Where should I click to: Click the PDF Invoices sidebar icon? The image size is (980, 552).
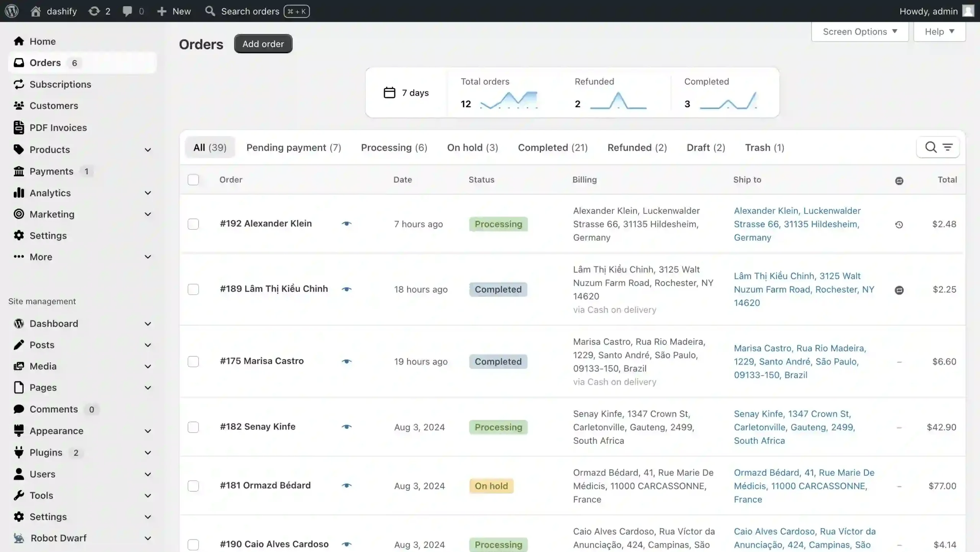tap(18, 127)
